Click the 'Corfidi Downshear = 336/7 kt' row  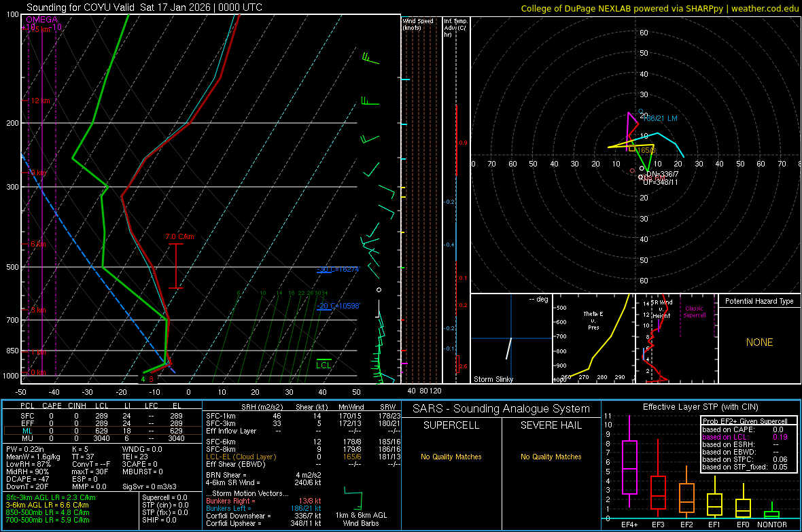point(264,516)
